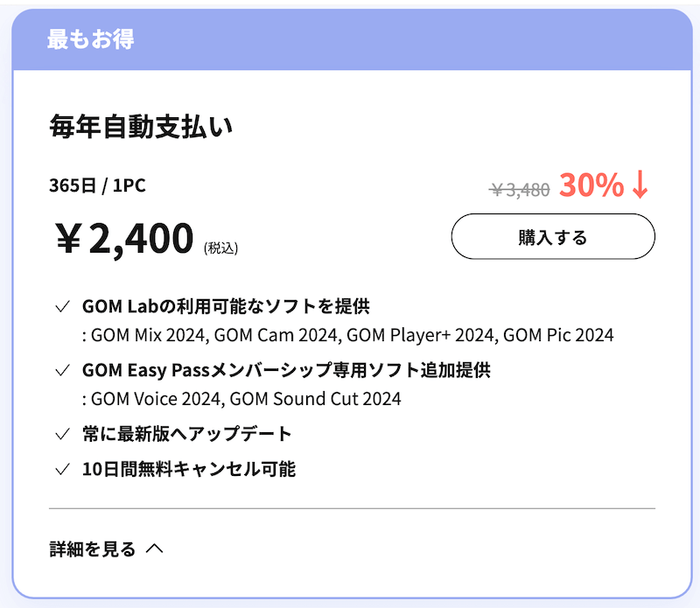Viewport: 700px width, 608px height.
Task: Click the chevron arrow beside 詳細を見る
Action: tap(155, 549)
